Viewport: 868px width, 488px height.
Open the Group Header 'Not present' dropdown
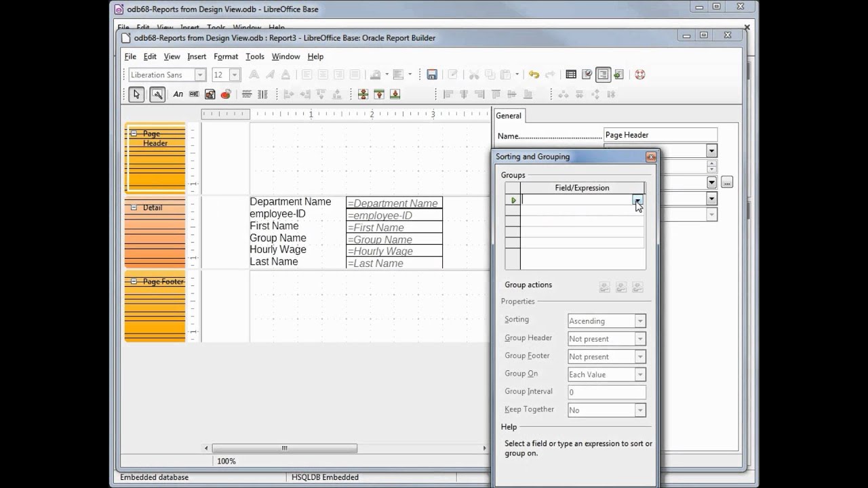pyautogui.click(x=639, y=338)
